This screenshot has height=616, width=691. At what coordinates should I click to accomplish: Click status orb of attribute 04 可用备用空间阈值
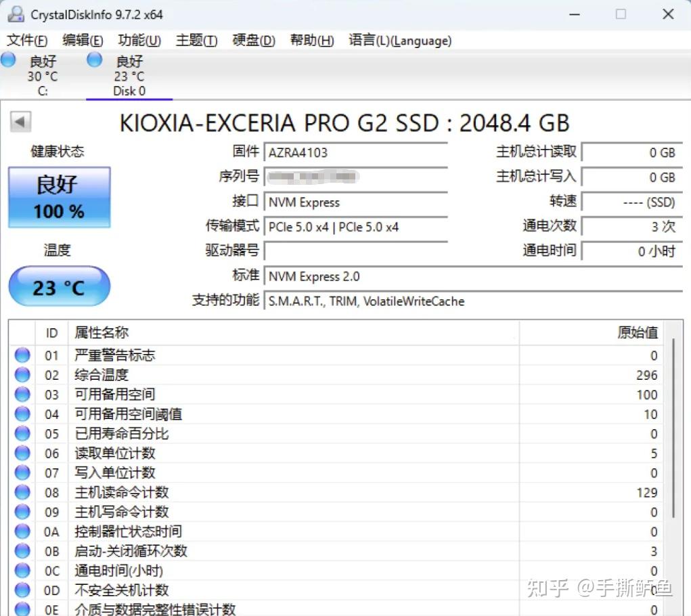tap(22, 414)
